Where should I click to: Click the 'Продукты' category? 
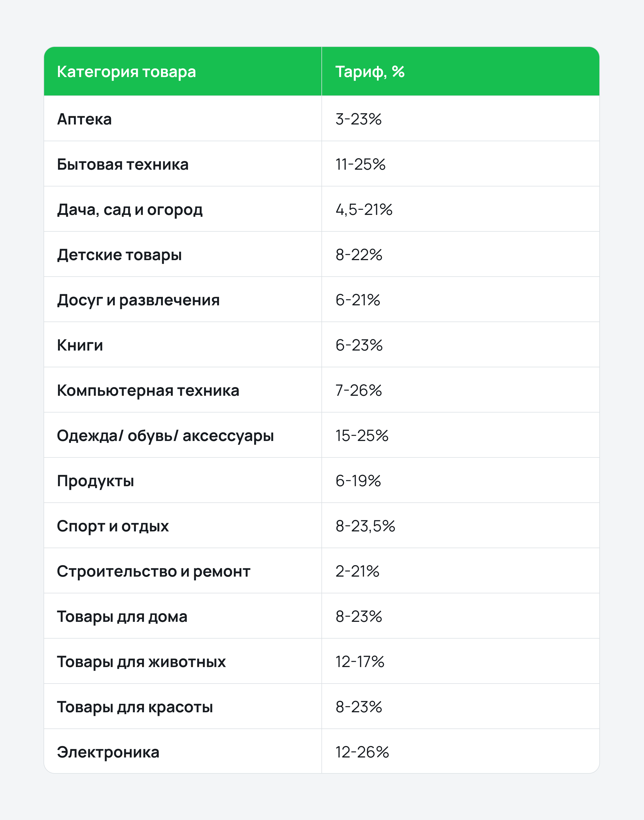(x=95, y=481)
